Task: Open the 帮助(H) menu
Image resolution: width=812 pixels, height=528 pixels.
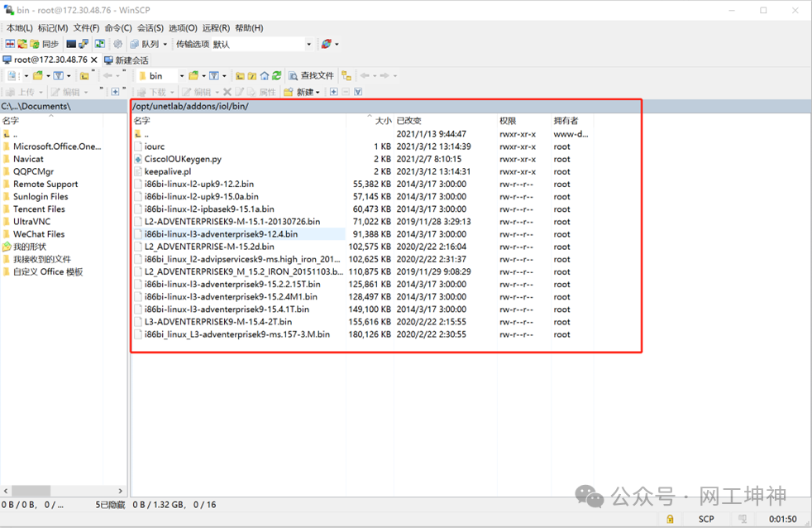Action: pyautogui.click(x=249, y=28)
